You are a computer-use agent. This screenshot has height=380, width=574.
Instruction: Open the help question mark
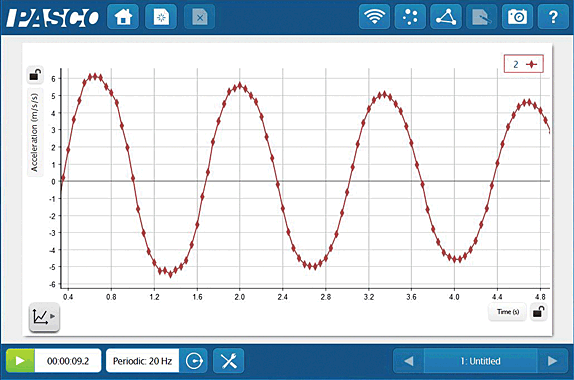553,17
